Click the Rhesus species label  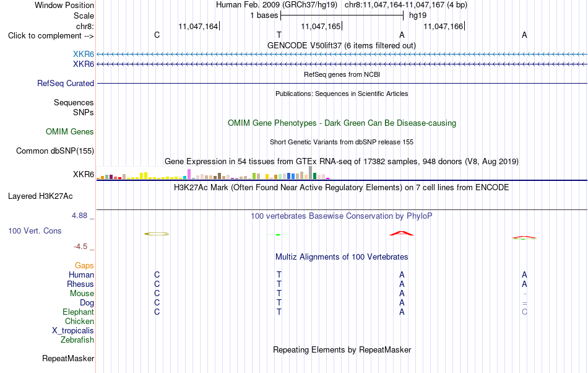tap(80, 284)
